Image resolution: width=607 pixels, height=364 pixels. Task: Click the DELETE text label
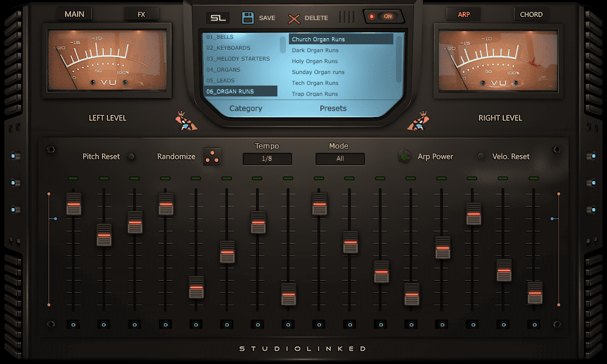316,18
